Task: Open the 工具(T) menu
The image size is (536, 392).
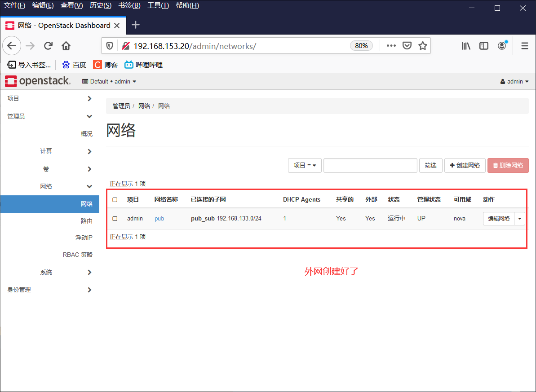Action: [x=158, y=5]
